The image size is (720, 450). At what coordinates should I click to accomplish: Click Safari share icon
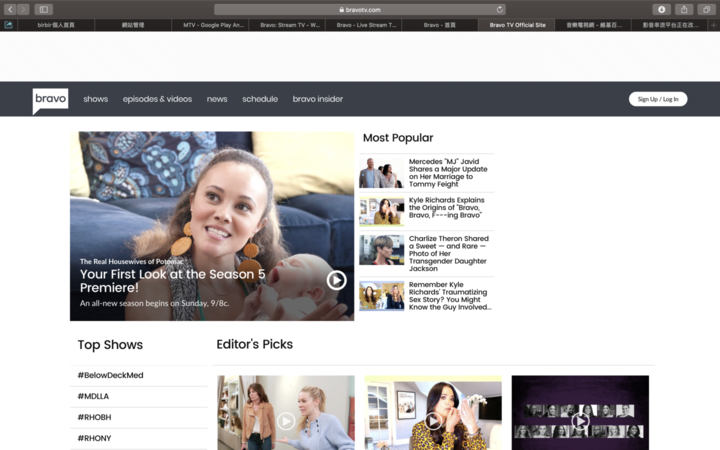[x=684, y=9]
